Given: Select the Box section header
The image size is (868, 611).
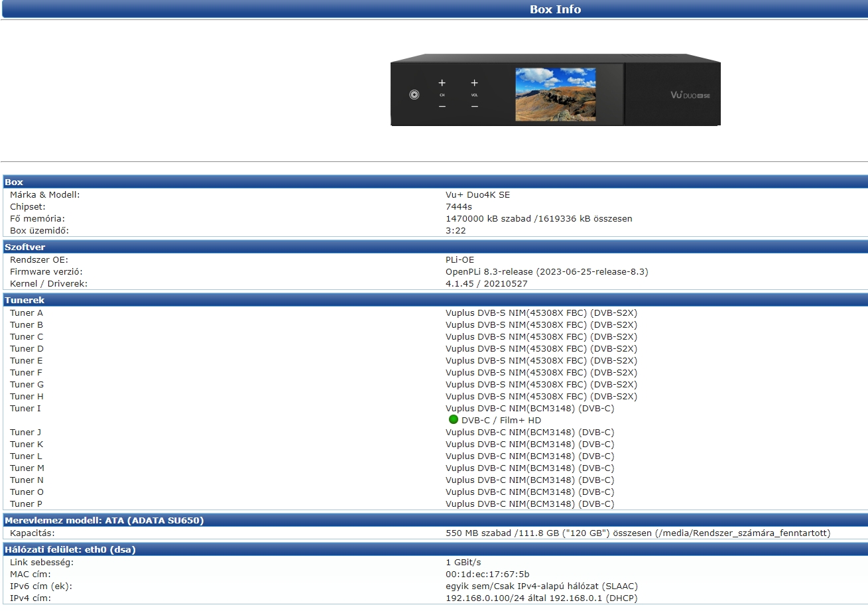Looking at the screenshot, I should [x=435, y=182].
